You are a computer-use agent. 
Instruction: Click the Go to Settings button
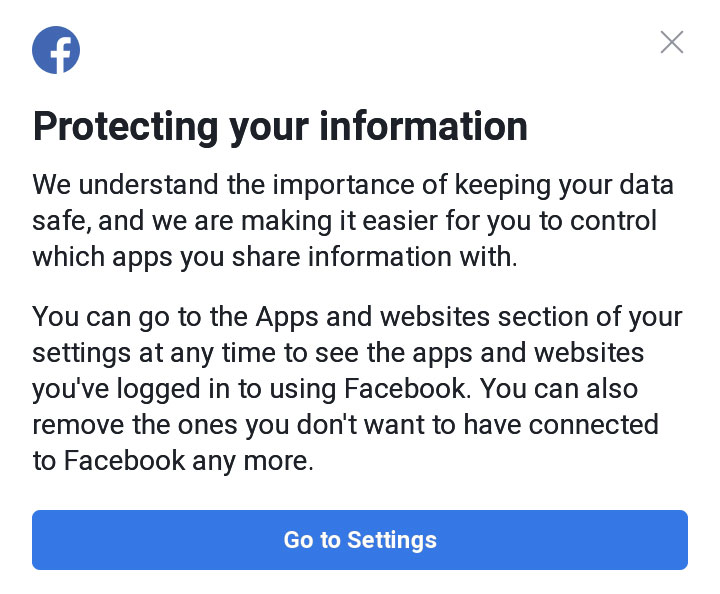click(360, 540)
